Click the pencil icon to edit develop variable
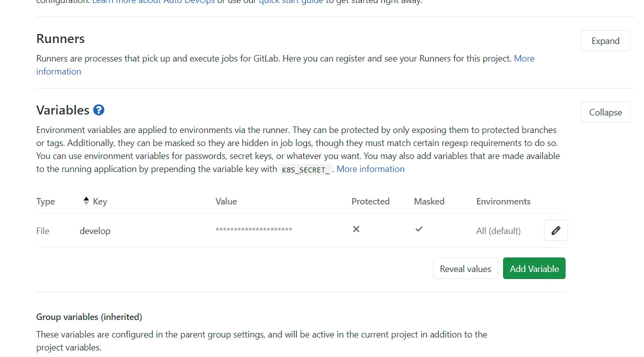 (x=556, y=230)
